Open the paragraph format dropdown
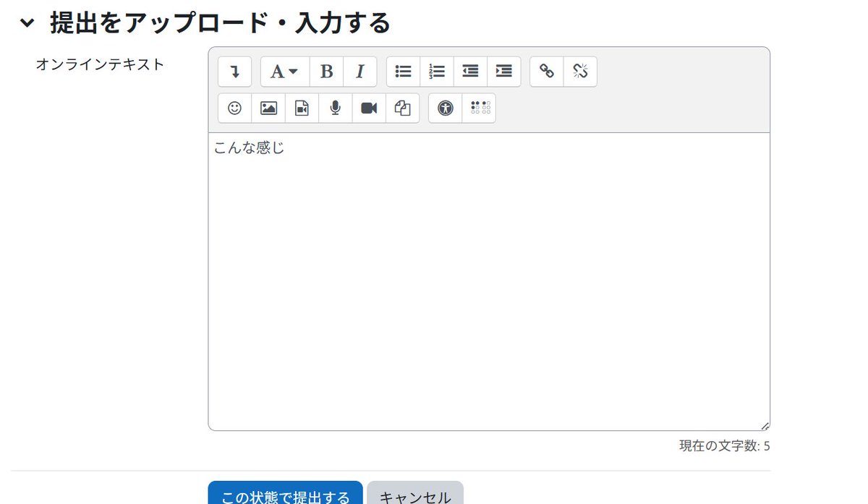 coord(284,71)
